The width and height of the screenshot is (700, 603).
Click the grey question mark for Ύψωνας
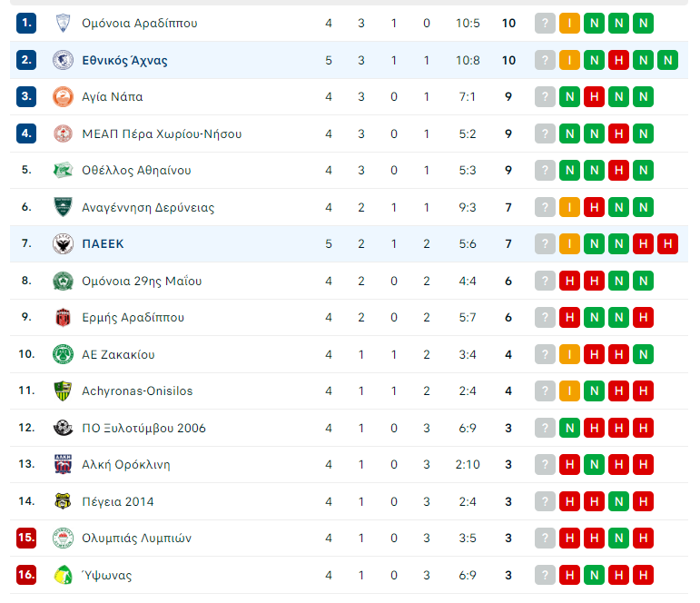545,575
